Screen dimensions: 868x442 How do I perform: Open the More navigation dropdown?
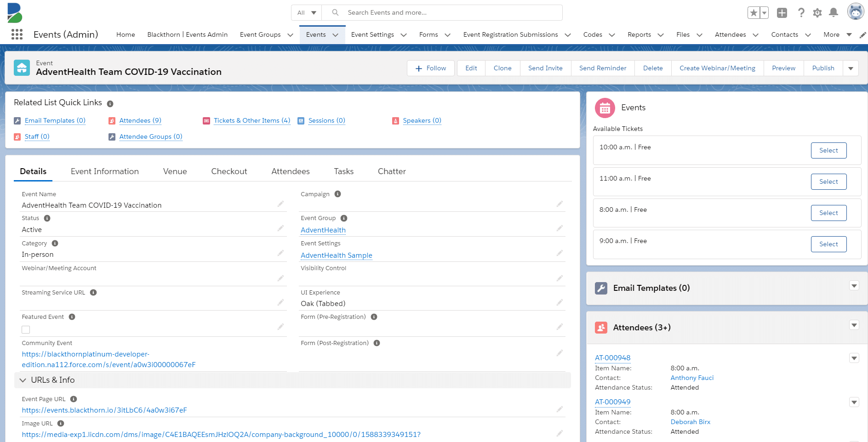coord(838,34)
